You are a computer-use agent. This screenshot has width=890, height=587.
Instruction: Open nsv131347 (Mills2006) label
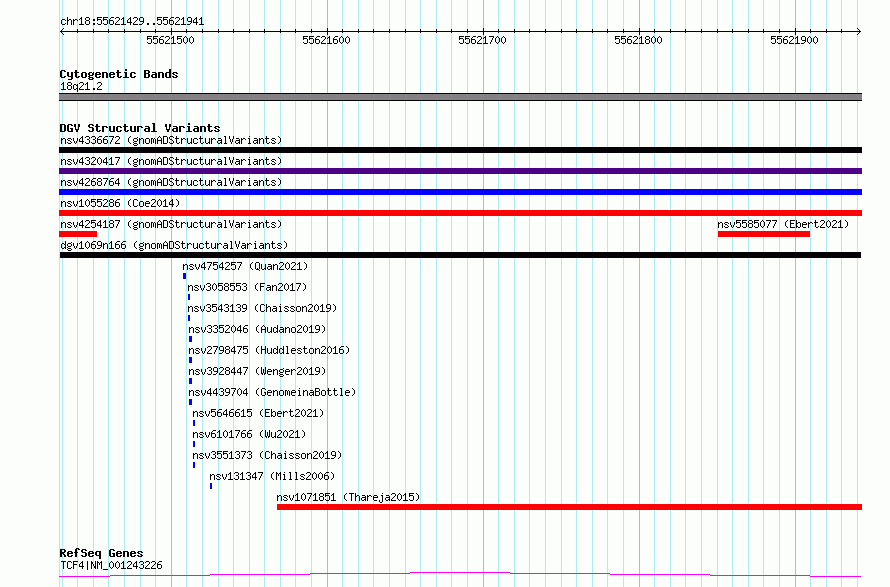click(x=272, y=476)
